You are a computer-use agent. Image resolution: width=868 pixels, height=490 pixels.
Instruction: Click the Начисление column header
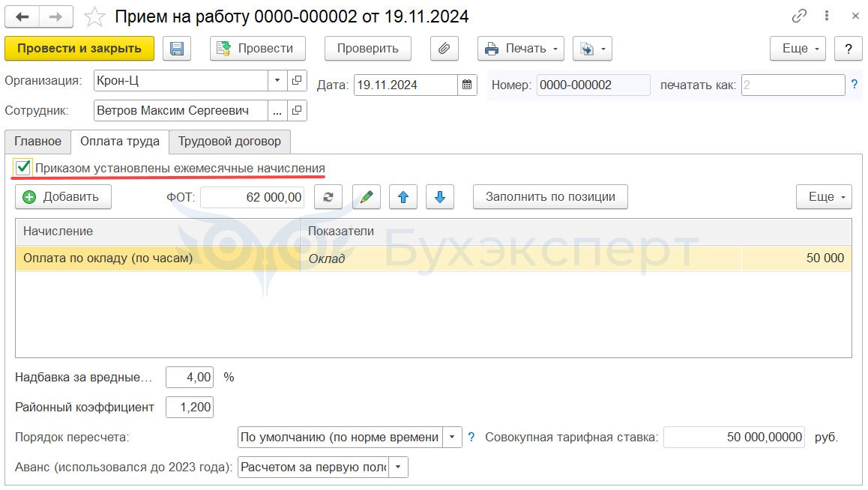click(x=157, y=232)
